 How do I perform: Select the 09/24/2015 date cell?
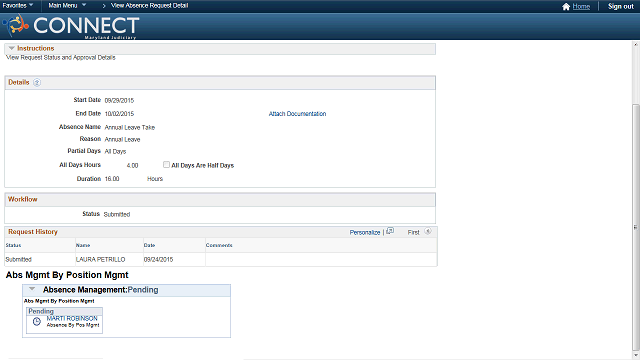click(x=158, y=260)
